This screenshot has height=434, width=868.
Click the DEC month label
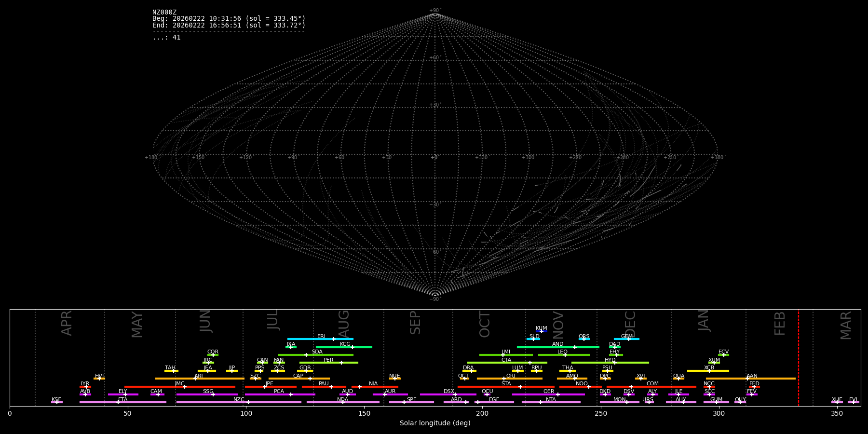pyautogui.click(x=630, y=324)
